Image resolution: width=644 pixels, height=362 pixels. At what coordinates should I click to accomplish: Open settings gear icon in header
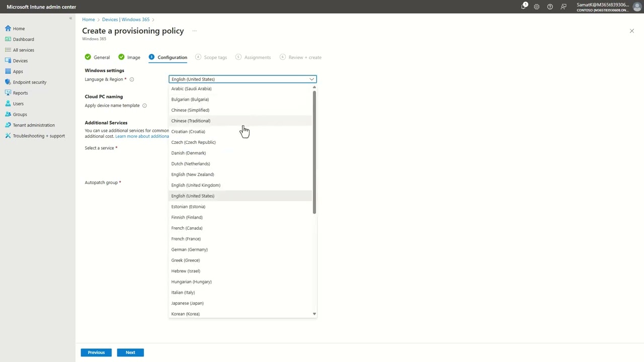pyautogui.click(x=537, y=7)
